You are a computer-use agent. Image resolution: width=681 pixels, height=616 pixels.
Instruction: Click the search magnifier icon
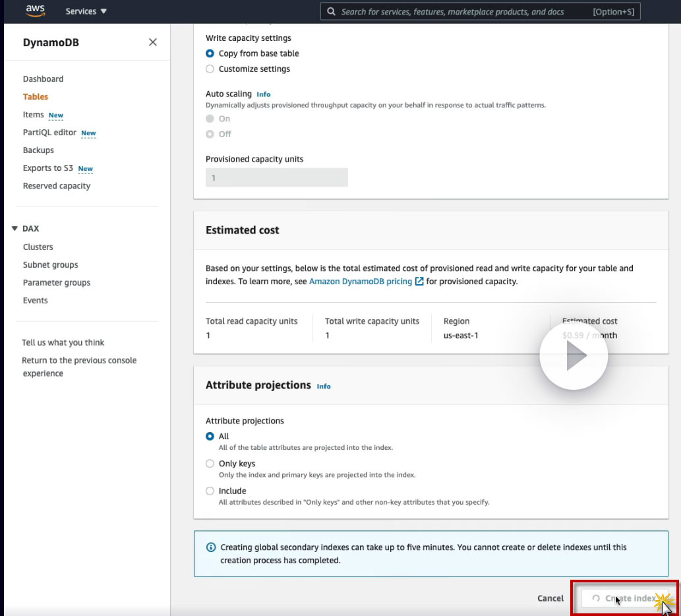(x=332, y=12)
